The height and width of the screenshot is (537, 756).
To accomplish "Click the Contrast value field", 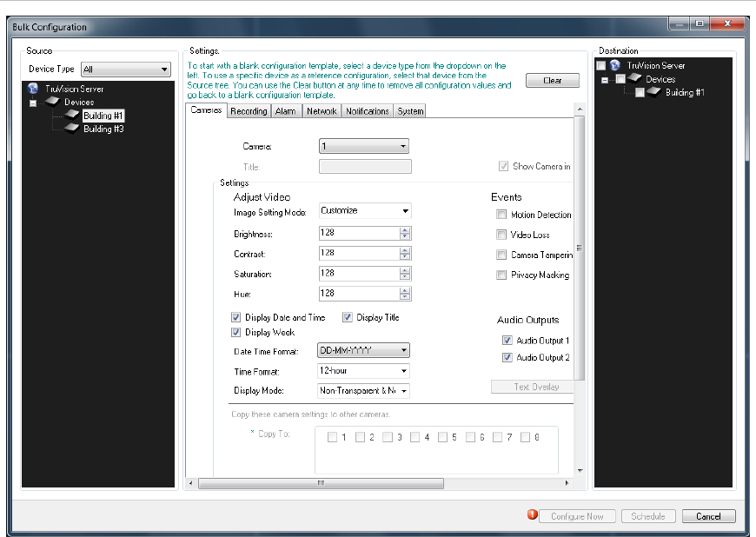I will pyautogui.click(x=359, y=253).
